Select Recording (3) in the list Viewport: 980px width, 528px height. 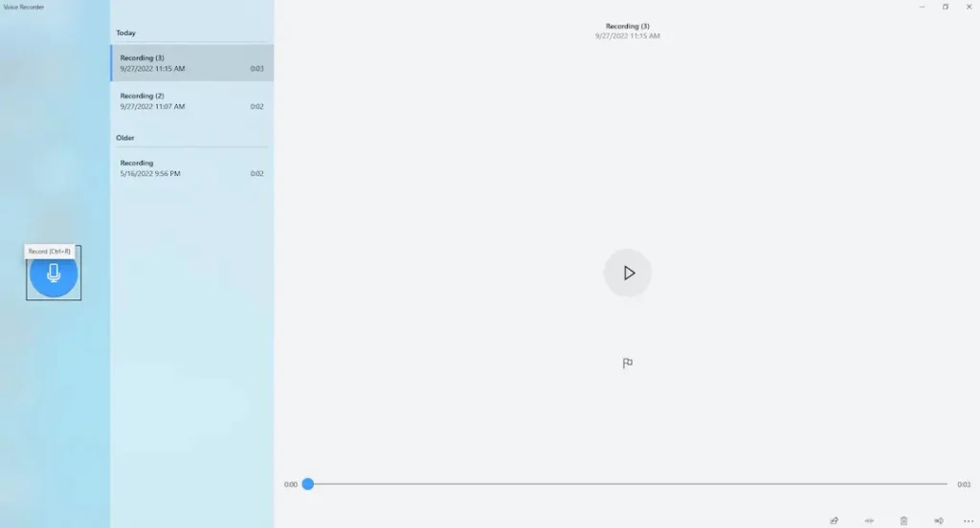[x=191, y=63]
